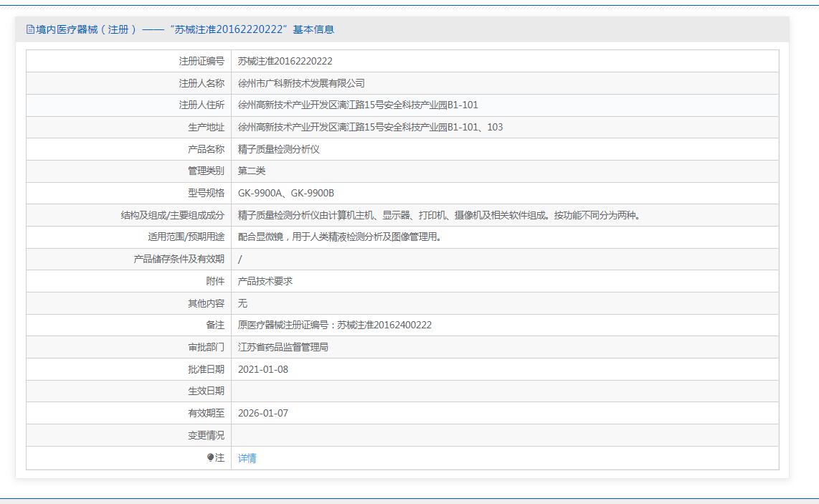The image size is (819, 504).
Task: Click the registrant address value ending B1-101
Action: click(x=358, y=105)
